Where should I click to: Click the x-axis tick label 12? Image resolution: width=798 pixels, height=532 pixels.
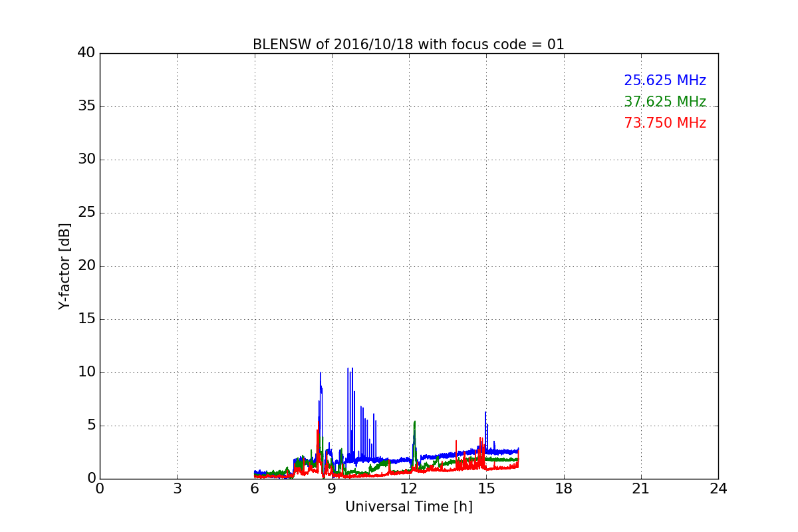click(x=409, y=489)
